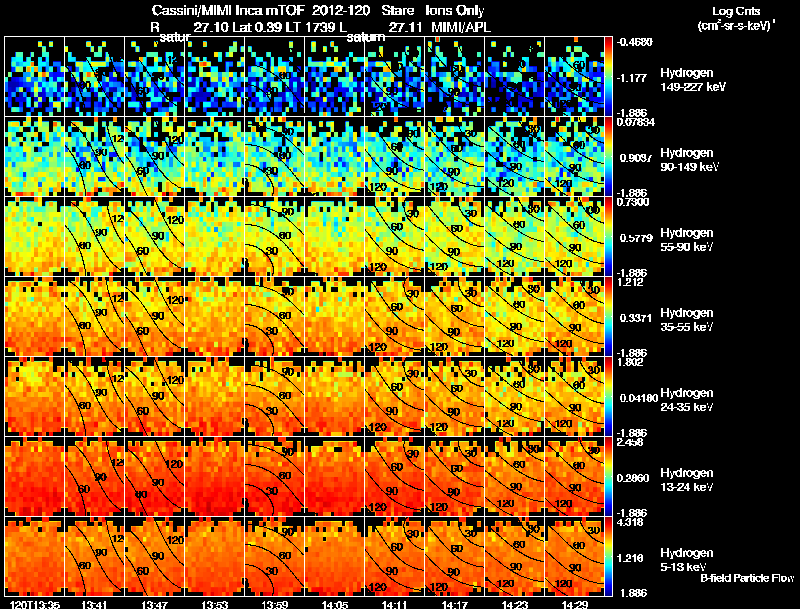Select the 90-149 keV panel at 13:59
Image resolution: width=800 pixels, height=609 pixels.
tap(274, 156)
